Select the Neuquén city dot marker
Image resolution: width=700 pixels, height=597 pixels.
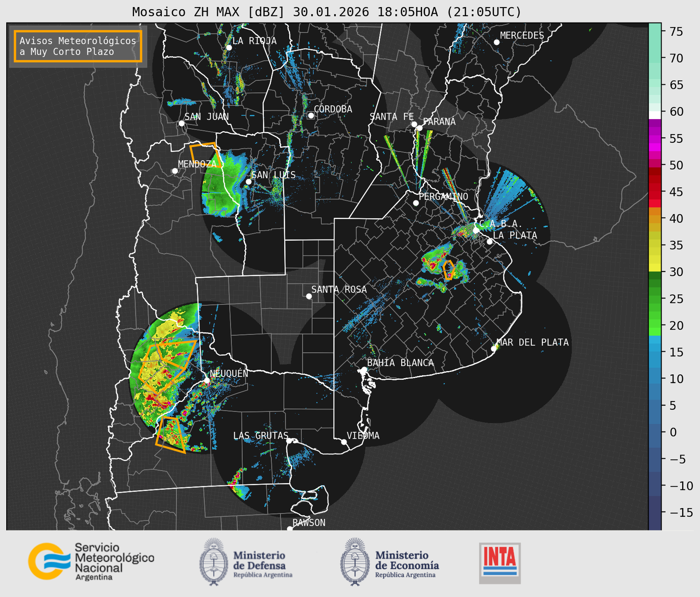click(x=207, y=380)
